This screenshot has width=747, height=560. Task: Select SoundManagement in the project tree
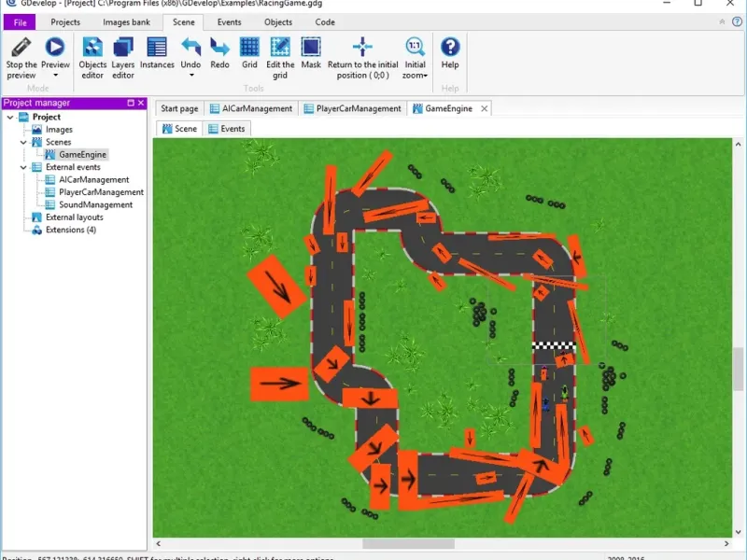tap(95, 204)
